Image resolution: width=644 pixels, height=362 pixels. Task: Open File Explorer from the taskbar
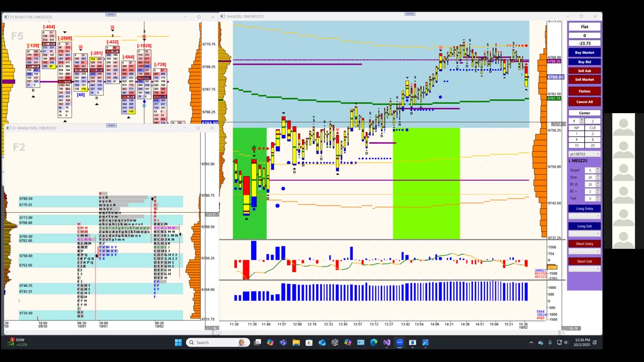coord(296,342)
